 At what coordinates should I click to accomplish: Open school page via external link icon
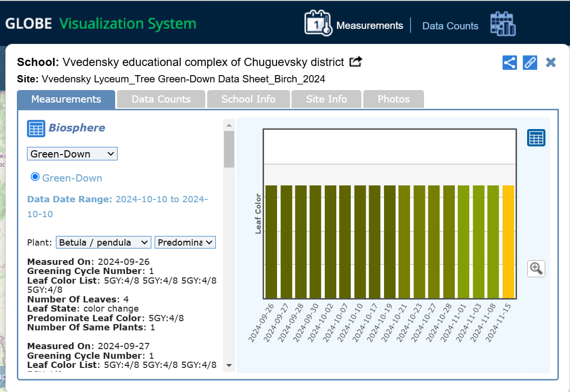[x=356, y=62]
